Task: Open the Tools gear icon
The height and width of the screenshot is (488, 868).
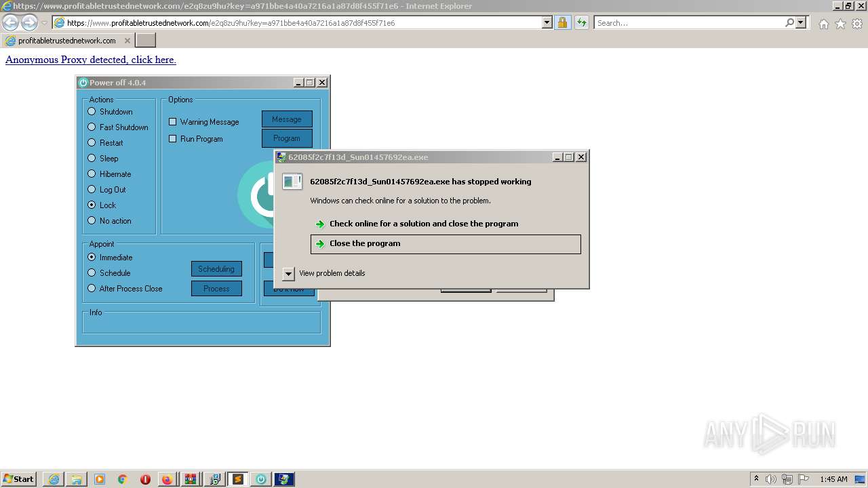Action: [x=857, y=24]
